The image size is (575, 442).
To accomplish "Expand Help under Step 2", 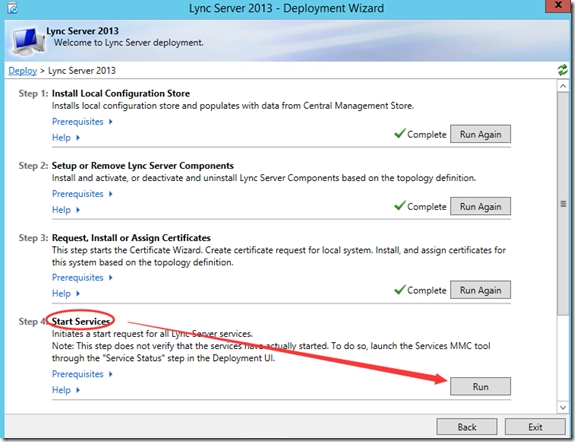I will coord(66,210).
